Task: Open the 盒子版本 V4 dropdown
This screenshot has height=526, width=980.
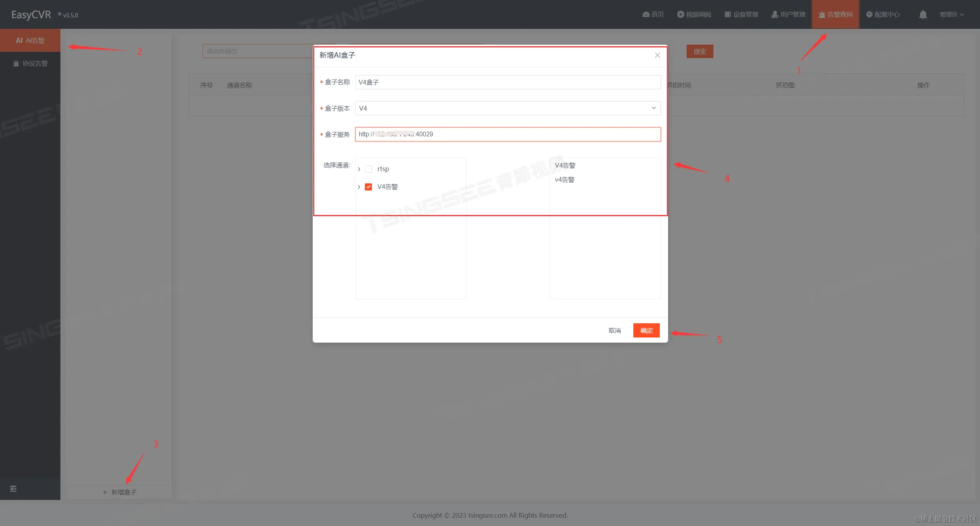Action: (x=507, y=108)
